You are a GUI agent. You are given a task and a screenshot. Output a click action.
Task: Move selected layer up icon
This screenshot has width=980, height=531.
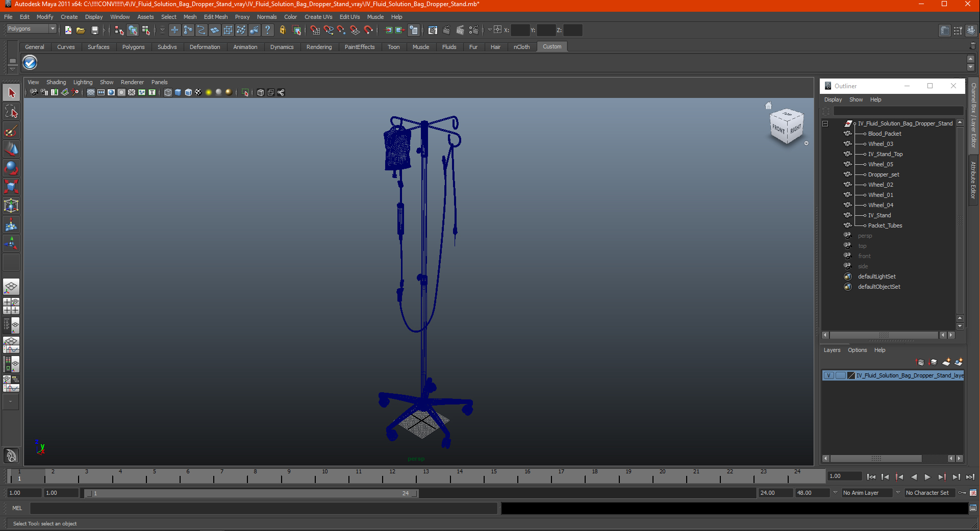tap(920, 362)
